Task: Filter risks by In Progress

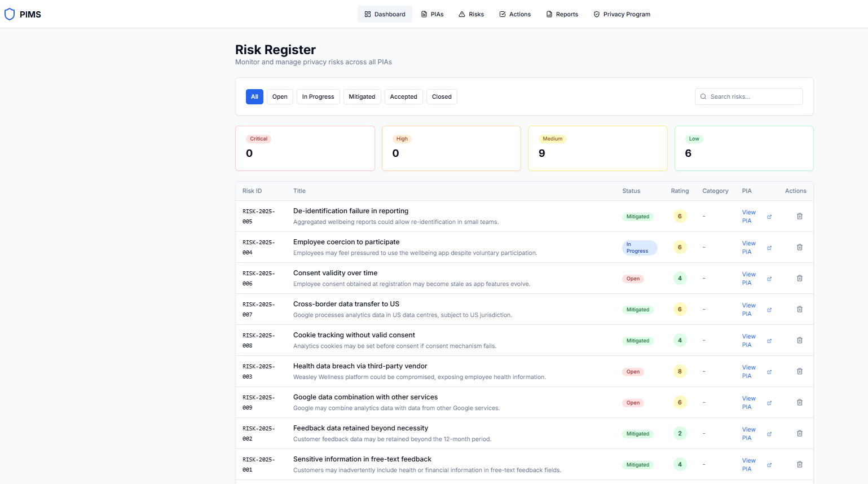Action: click(x=318, y=96)
